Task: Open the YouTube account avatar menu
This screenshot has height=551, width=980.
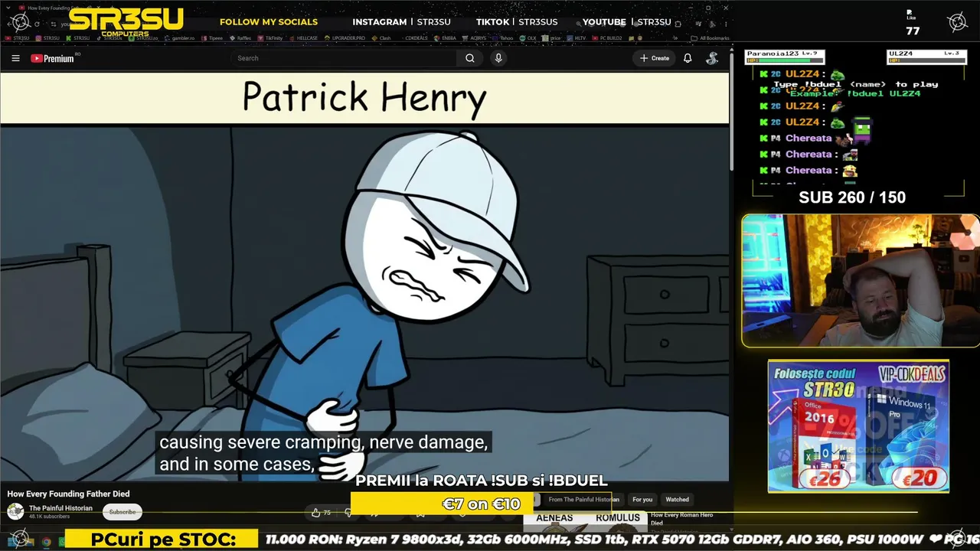Action: coord(712,58)
